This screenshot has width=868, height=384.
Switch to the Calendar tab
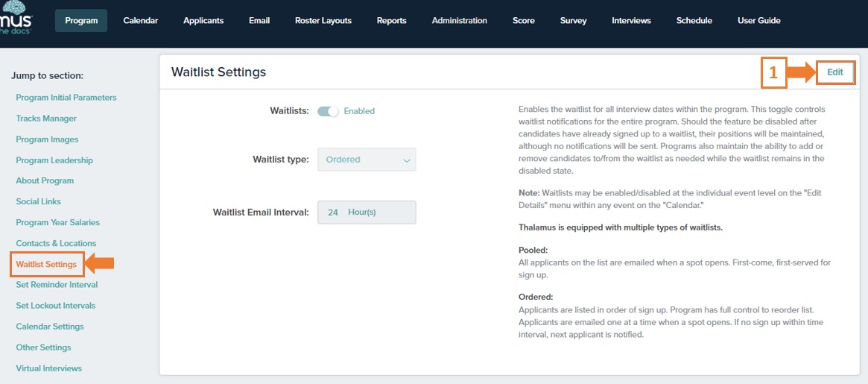[x=141, y=20]
